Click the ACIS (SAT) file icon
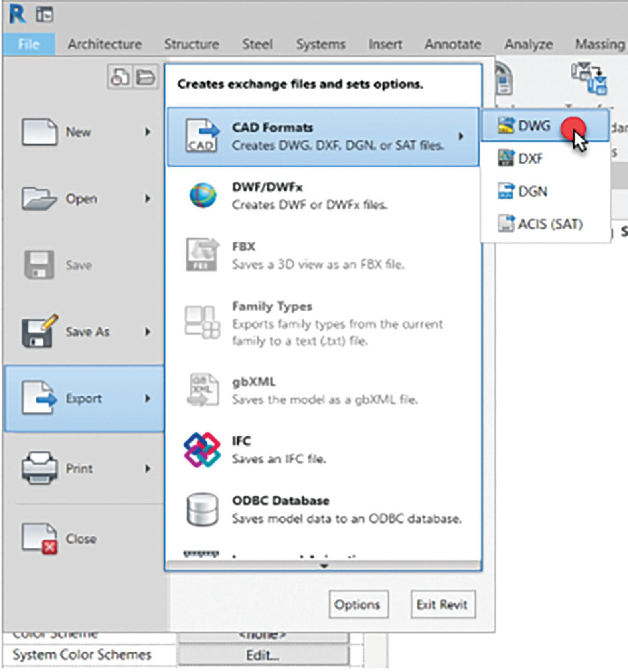 point(505,223)
